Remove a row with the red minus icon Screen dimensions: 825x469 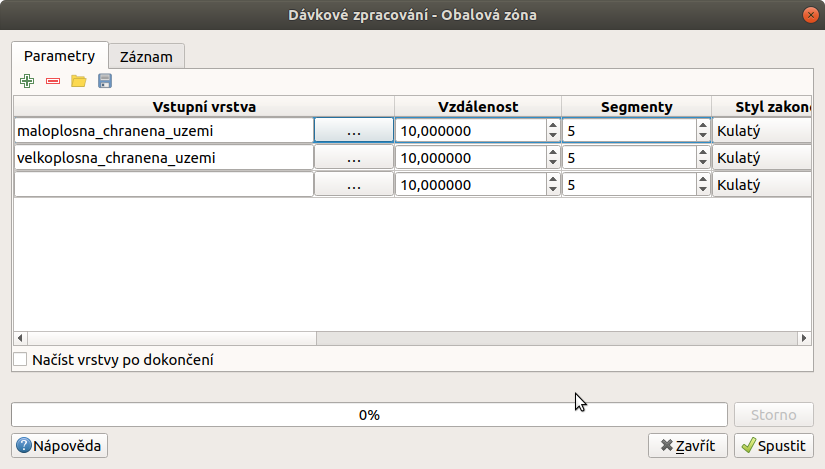53,81
